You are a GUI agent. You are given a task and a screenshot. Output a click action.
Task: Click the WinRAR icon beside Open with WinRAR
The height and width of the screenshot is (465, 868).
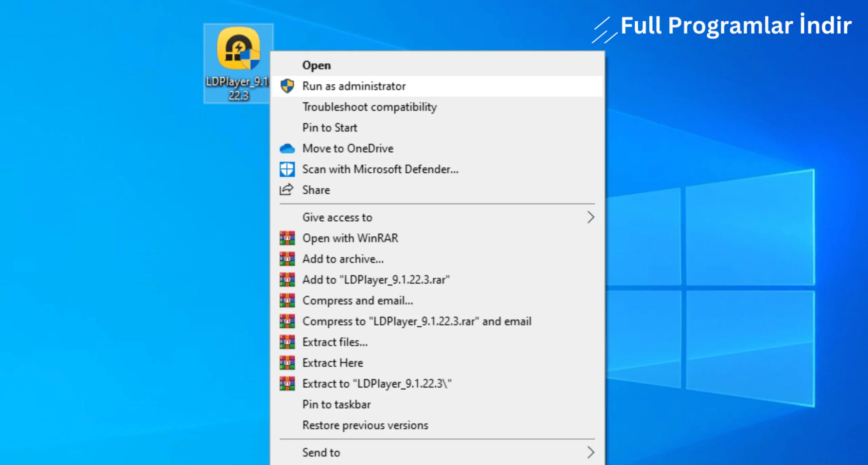click(287, 238)
